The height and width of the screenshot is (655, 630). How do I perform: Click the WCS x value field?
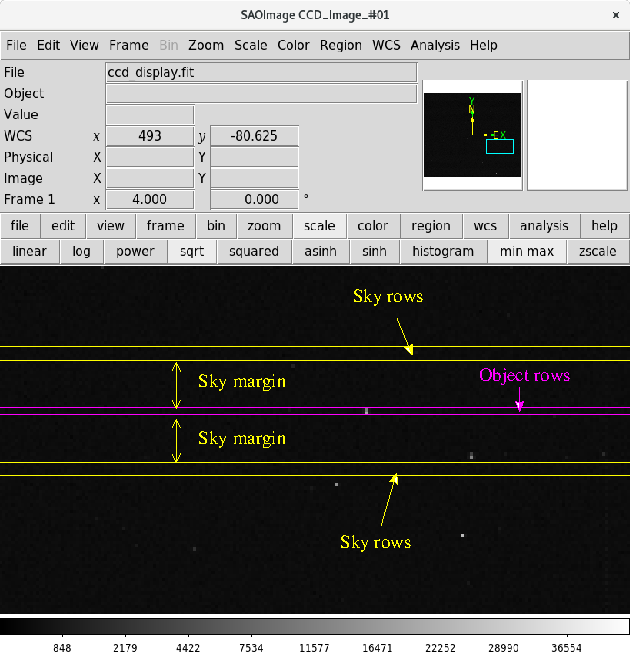pos(150,136)
